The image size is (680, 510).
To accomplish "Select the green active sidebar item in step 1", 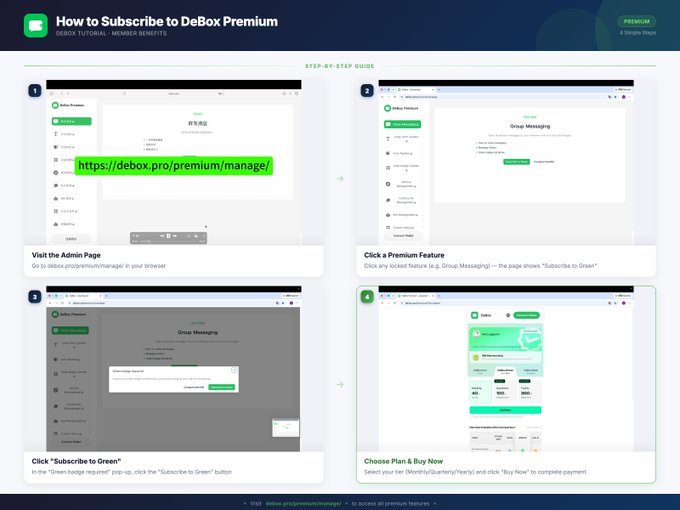I will click(x=72, y=121).
